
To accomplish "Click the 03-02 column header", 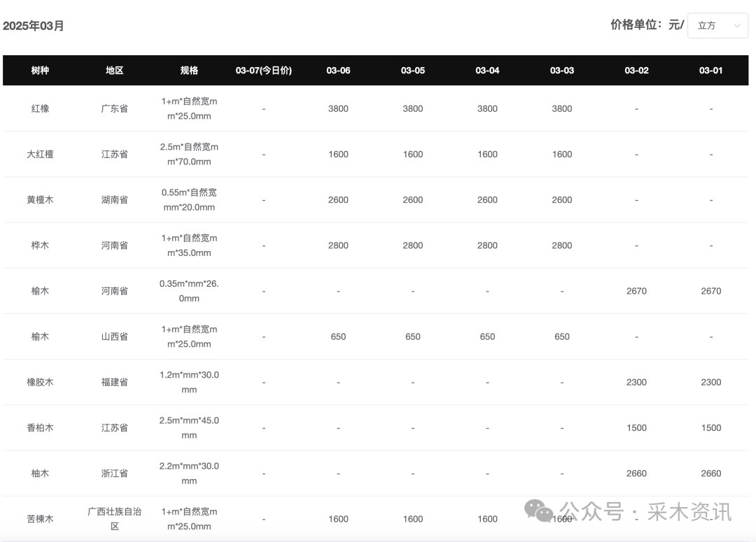I will tap(636, 71).
